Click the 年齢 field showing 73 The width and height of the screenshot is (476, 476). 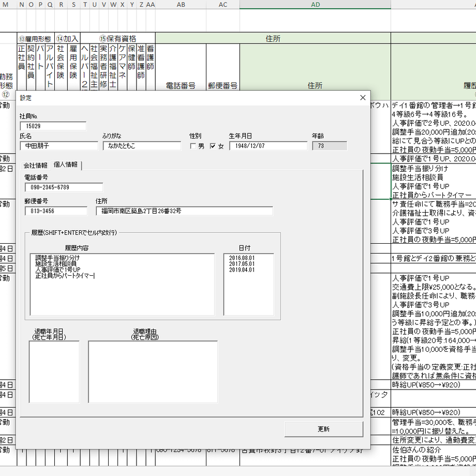pos(330,146)
